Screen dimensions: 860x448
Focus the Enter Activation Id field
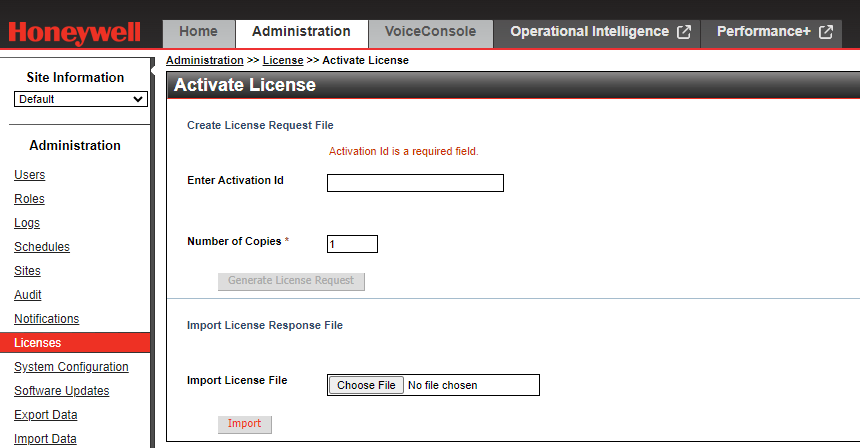pos(415,183)
